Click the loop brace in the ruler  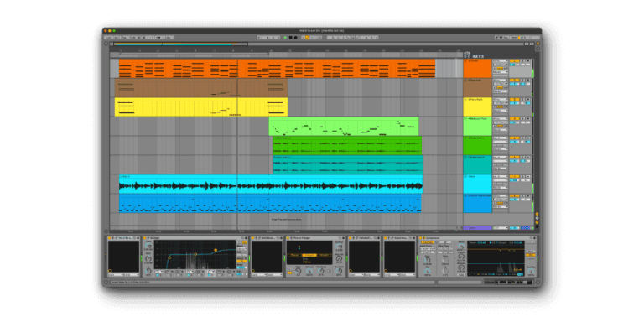[x=195, y=54]
